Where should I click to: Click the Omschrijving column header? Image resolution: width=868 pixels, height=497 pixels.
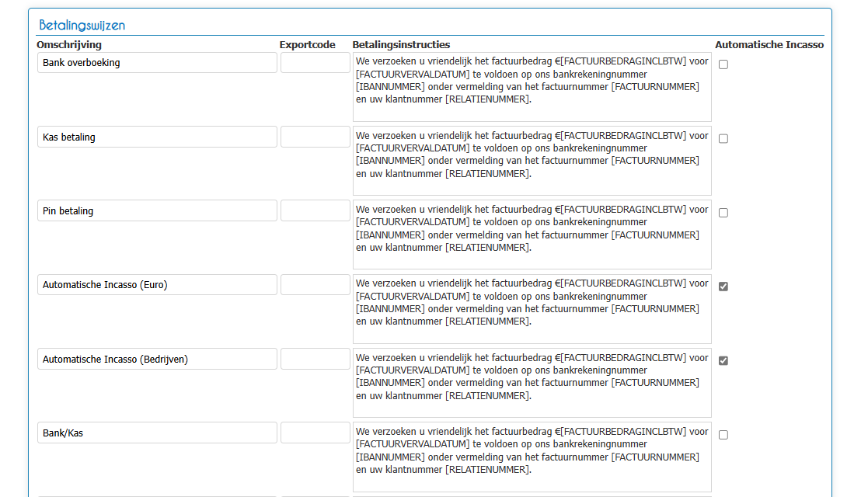point(69,45)
